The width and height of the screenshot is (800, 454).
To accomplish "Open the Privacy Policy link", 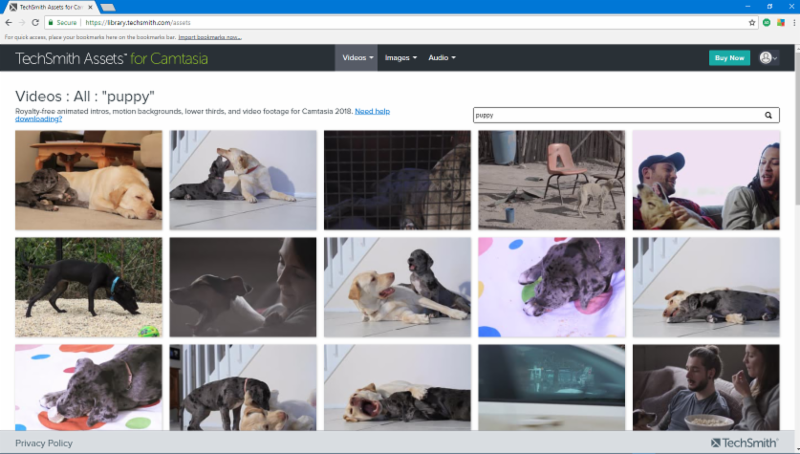I will 43,443.
